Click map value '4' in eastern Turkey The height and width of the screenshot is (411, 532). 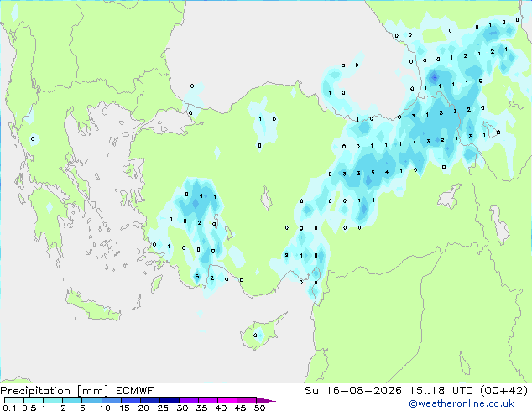(x=387, y=172)
